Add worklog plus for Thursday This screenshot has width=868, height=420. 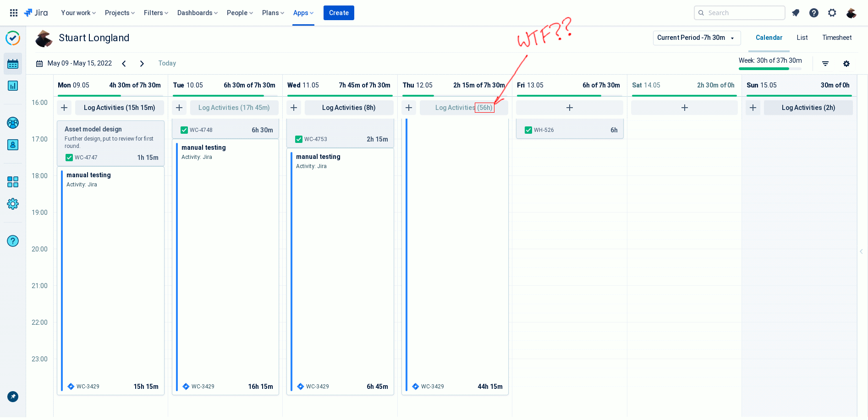pyautogui.click(x=409, y=108)
